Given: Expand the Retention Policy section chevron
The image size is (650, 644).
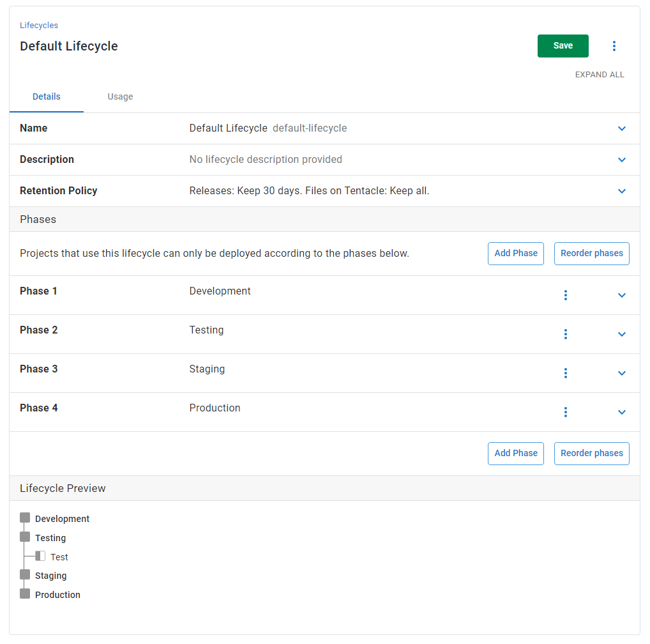Looking at the screenshot, I should pos(621,191).
